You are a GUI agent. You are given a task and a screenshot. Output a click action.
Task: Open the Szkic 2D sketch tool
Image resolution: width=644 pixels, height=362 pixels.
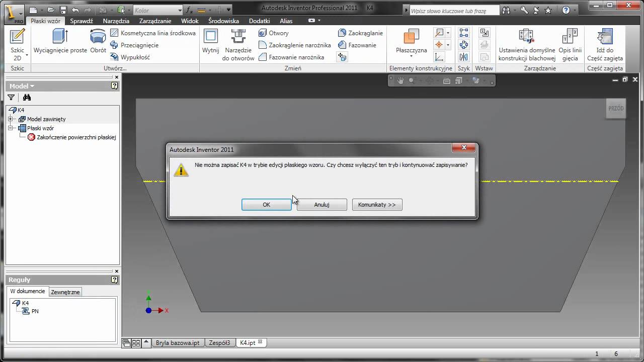(17, 44)
